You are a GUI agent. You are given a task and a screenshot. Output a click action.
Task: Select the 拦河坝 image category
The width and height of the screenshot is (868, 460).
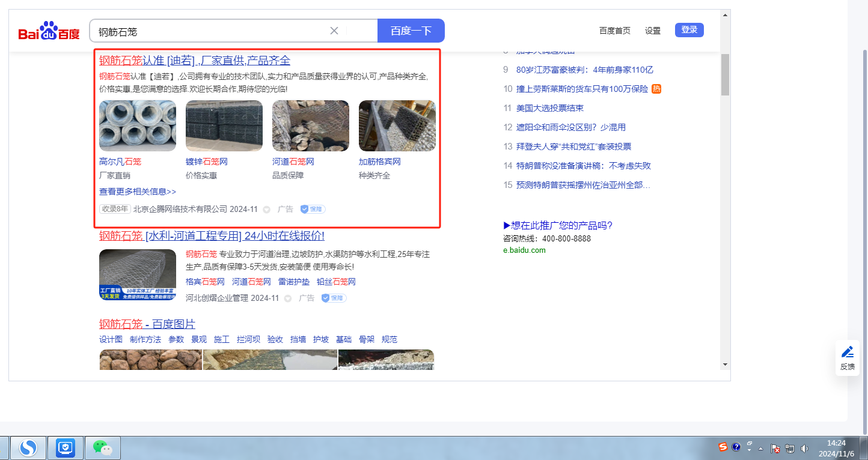click(x=248, y=339)
